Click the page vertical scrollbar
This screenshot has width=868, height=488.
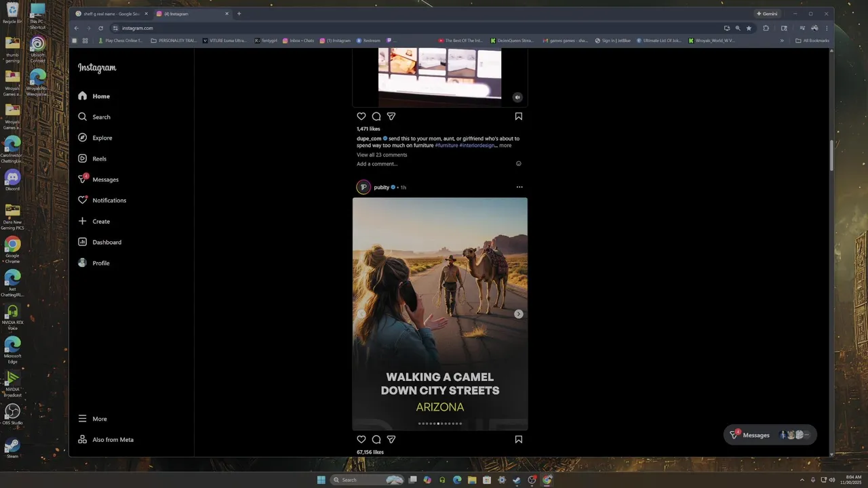pyautogui.click(x=831, y=156)
